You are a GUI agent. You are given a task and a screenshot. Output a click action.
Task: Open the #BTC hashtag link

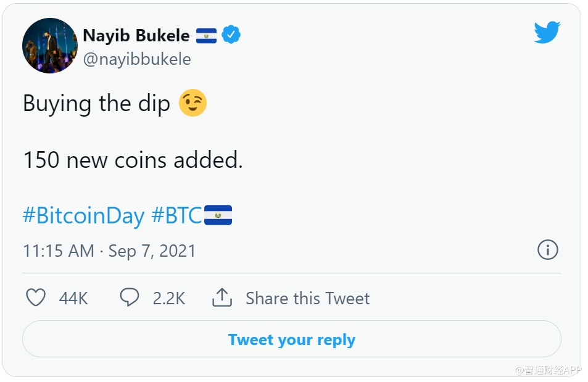click(176, 215)
